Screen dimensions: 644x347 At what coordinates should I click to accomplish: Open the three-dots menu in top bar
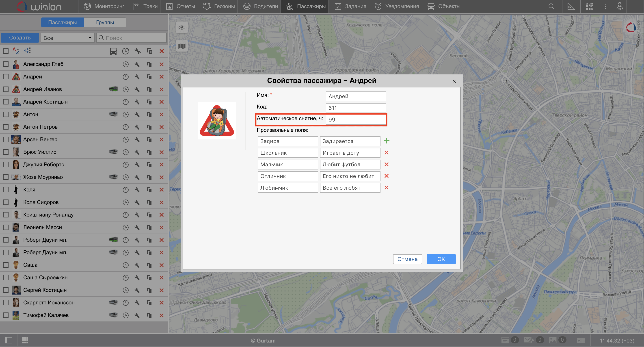coord(605,7)
